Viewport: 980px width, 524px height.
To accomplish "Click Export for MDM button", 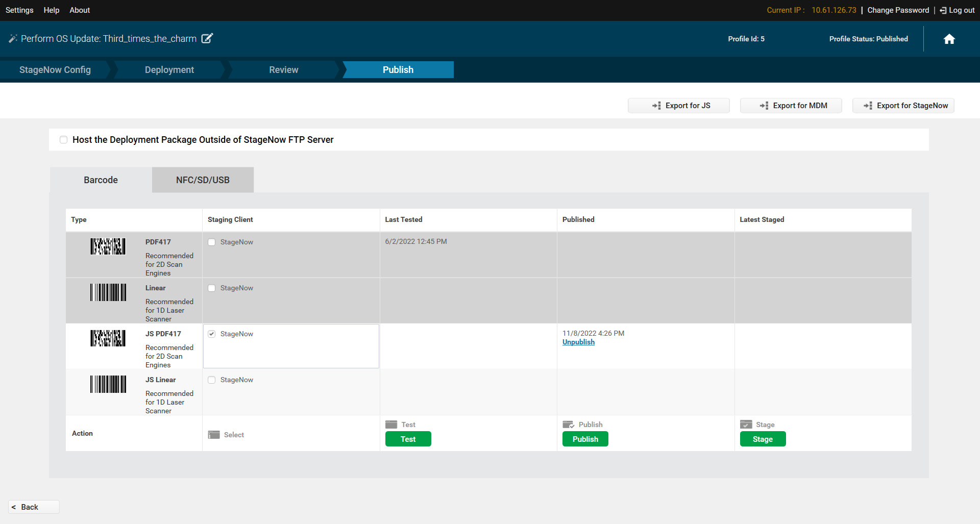I will (x=791, y=106).
